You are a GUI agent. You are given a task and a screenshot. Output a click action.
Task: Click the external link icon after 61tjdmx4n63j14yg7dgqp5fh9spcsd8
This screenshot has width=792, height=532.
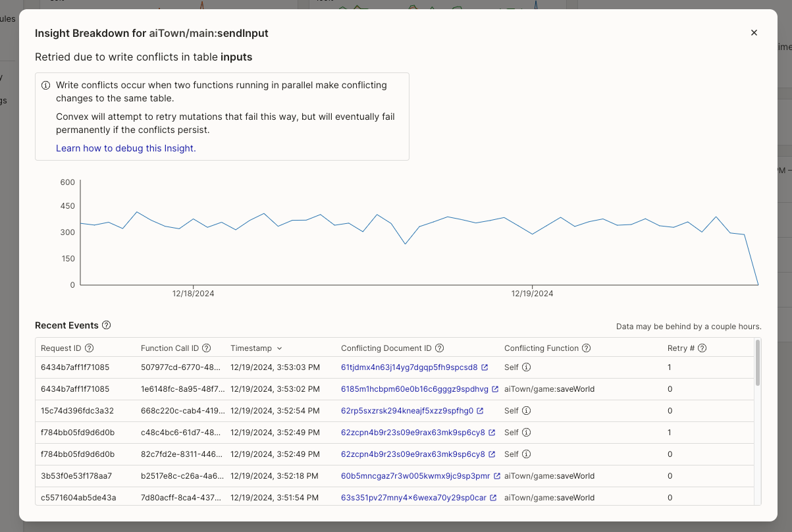tap(485, 367)
